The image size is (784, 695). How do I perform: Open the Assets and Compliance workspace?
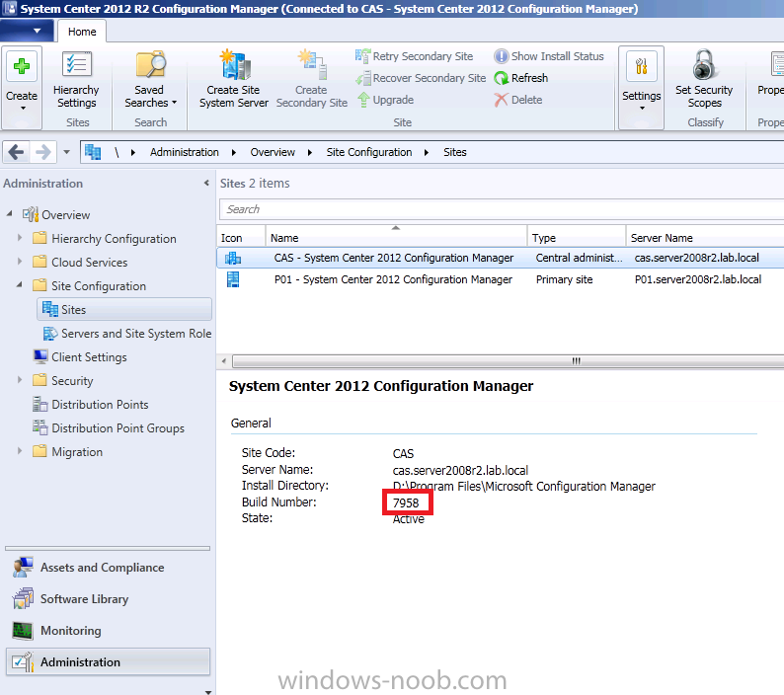click(x=108, y=568)
